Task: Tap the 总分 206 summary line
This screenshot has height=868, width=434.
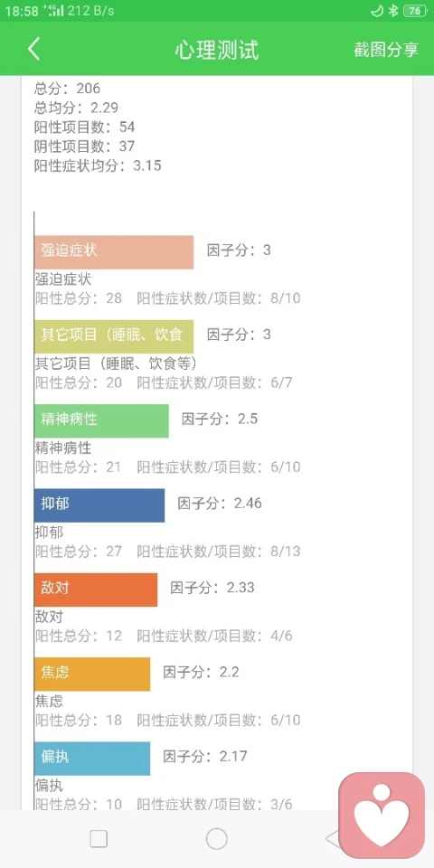Action: click(68, 88)
